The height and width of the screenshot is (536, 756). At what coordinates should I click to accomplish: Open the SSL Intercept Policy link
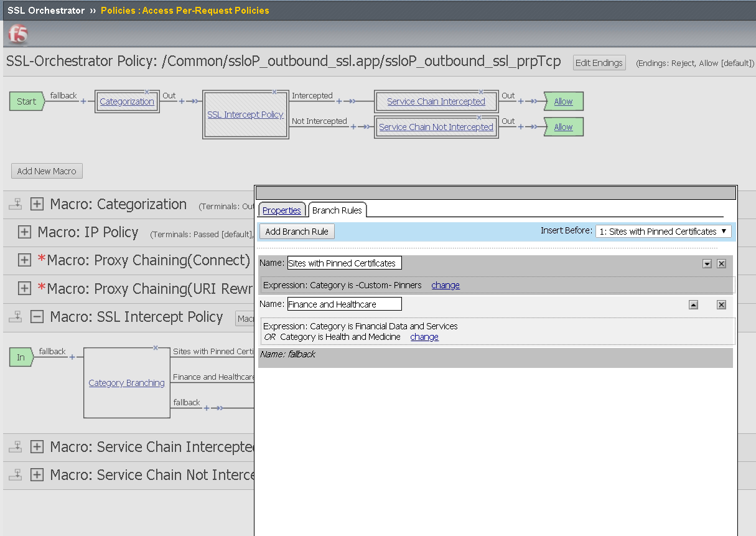[x=245, y=115]
